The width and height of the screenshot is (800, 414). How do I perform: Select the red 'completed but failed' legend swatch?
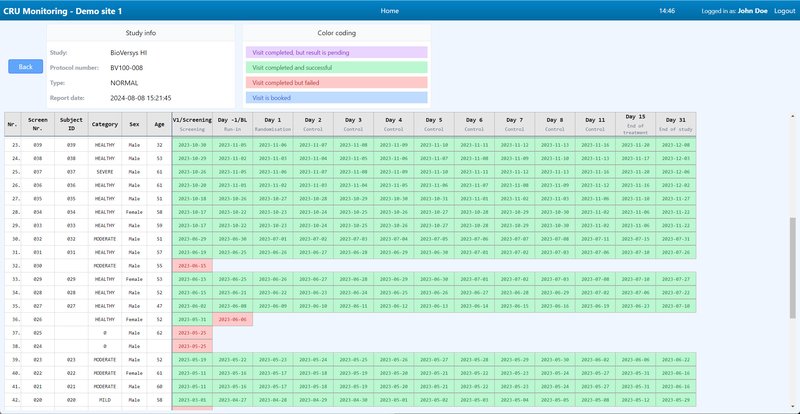(336, 83)
